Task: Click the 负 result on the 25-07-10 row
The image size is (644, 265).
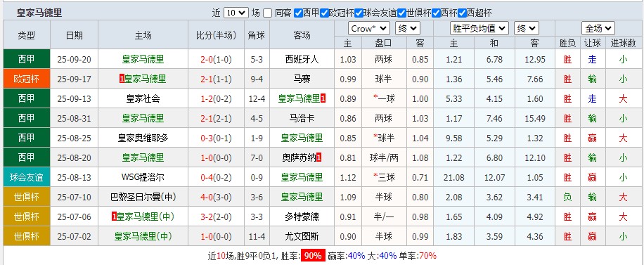Action: [567, 198]
